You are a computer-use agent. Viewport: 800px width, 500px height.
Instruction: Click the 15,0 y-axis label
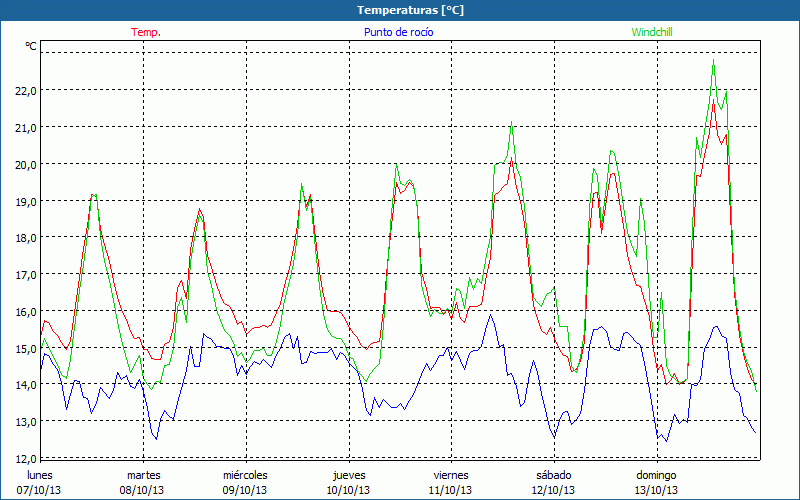point(24,348)
